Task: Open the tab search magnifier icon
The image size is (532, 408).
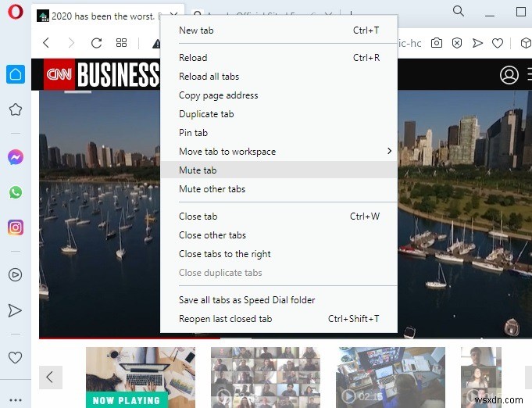Action: coord(458,11)
